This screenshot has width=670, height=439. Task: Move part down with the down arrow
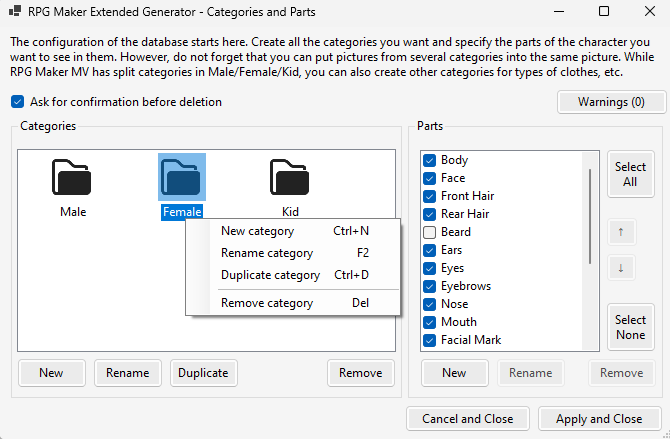point(621,268)
